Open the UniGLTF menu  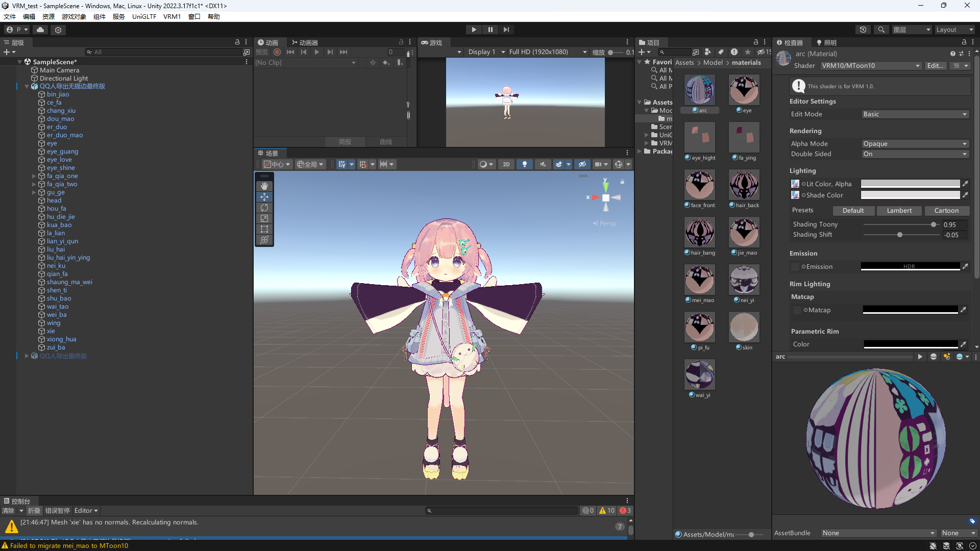[144, 16]
